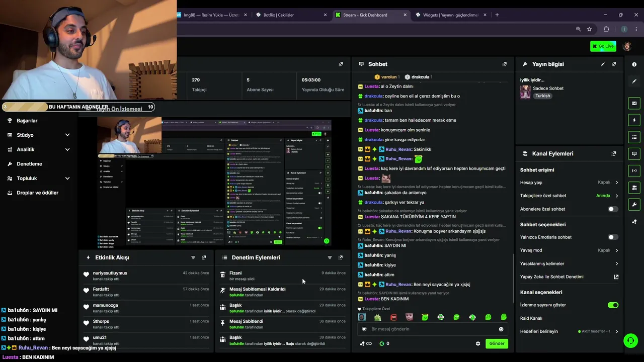Toggle the chat bubble widget in right sidebar
644x362 pixels.
[634, 154]
